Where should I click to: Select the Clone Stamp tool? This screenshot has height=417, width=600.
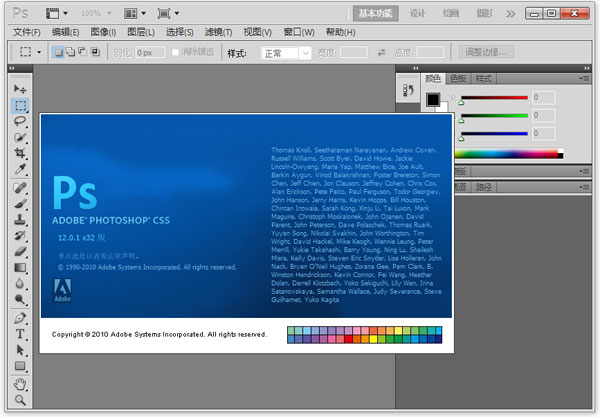(20, 220)
